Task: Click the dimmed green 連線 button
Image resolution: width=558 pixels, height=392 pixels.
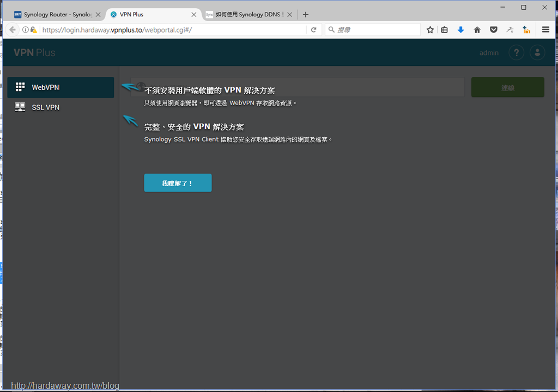Action: [507, 88]
